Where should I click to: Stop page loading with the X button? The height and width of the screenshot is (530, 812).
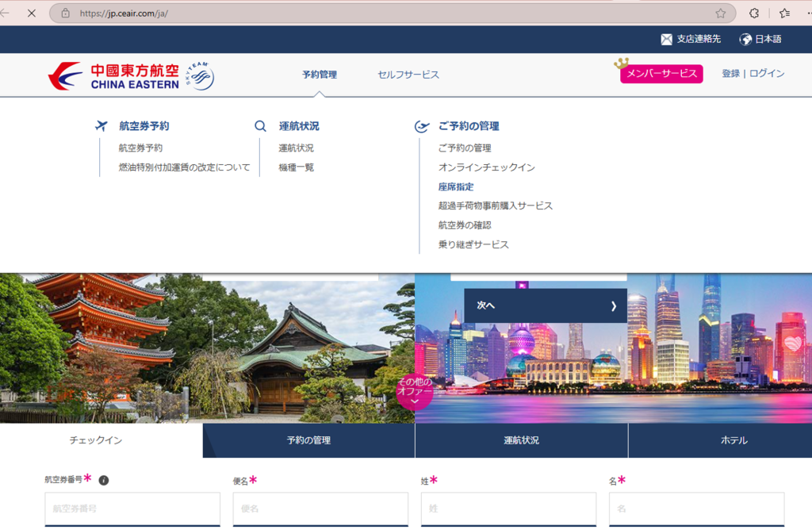[x=31, y=13]
